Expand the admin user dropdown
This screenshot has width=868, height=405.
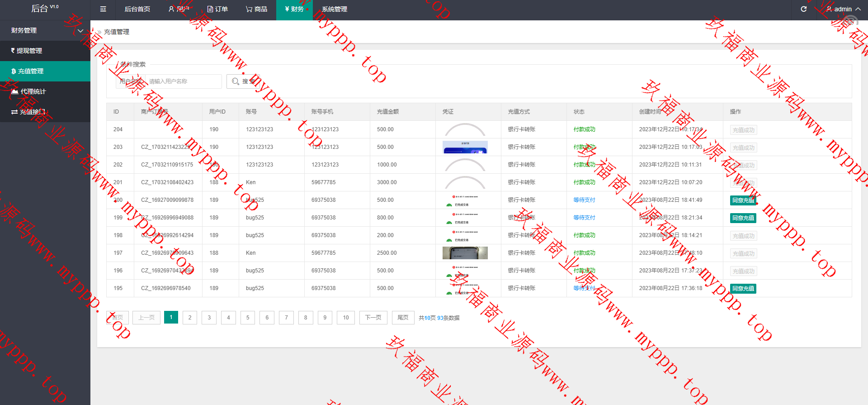(843, 9)
